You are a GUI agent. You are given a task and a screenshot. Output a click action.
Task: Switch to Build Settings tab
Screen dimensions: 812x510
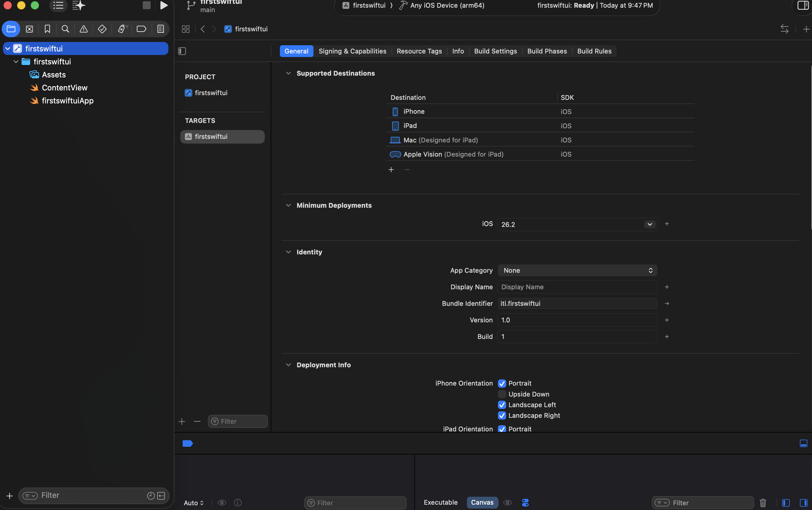(495, 51)
